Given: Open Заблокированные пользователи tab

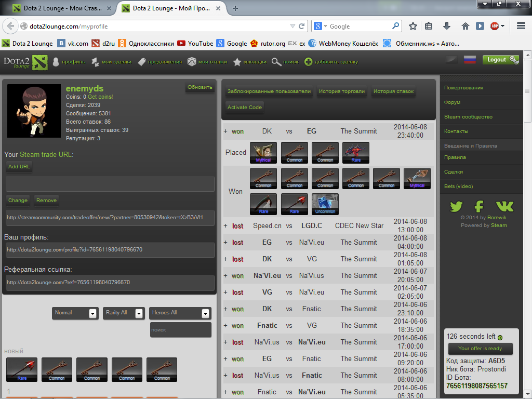Looking at the screenshot, I should pos(269,91).
